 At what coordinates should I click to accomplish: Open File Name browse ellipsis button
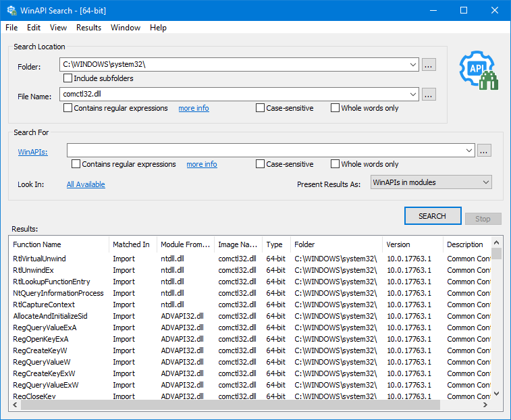429,95
